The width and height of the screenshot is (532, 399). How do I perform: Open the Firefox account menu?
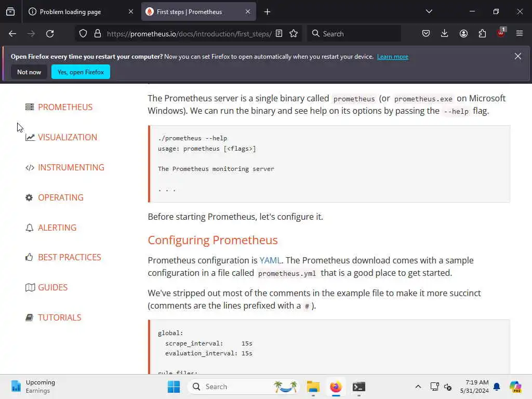463,34
